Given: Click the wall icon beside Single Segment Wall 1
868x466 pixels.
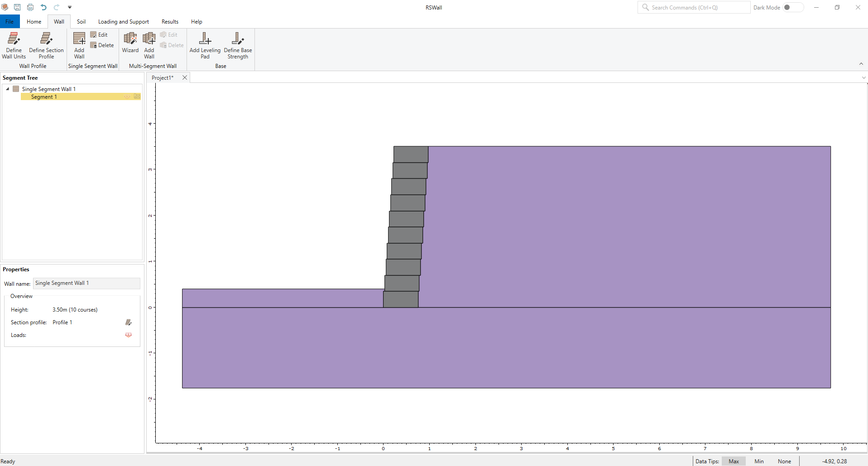Looking at the screenshot, I should pyautogui.click(x=16, y=89).
